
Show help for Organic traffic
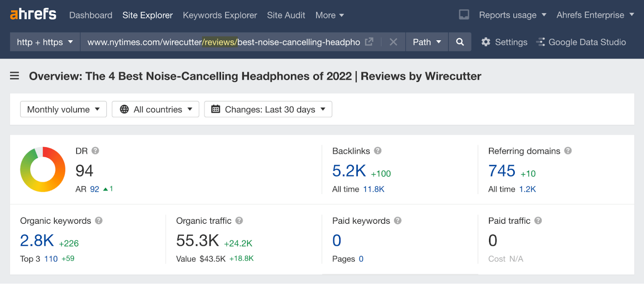coord(239,220)
